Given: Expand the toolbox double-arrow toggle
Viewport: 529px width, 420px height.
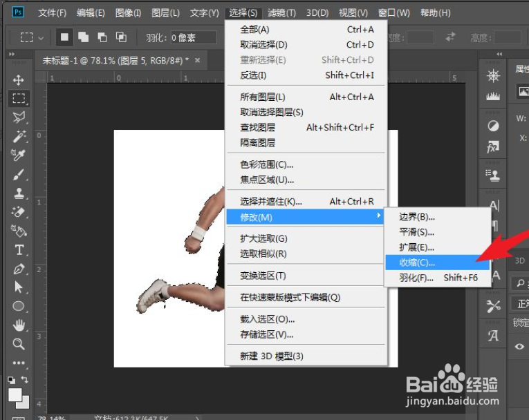Looking at the screenshot, I should pyautogui.click(x=12, y=54).
